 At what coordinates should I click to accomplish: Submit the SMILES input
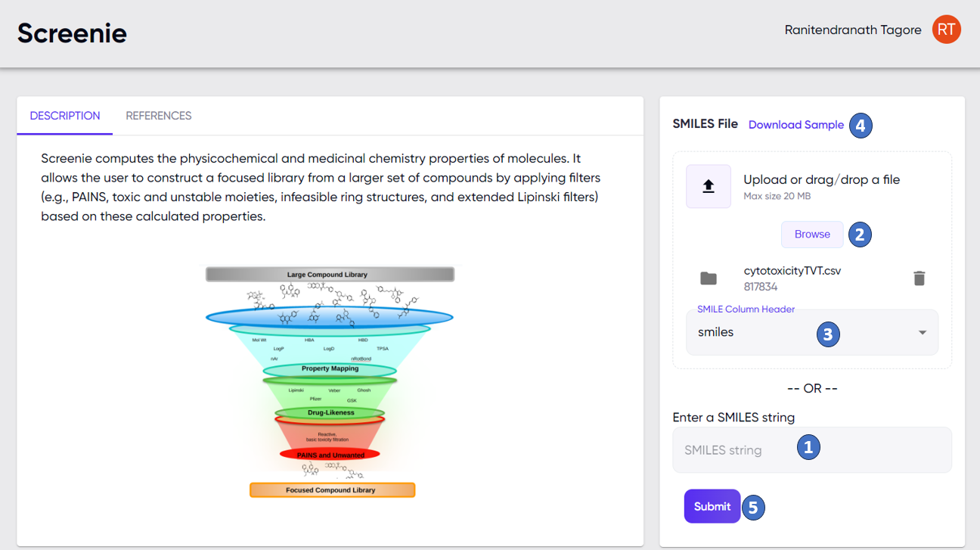712,506
